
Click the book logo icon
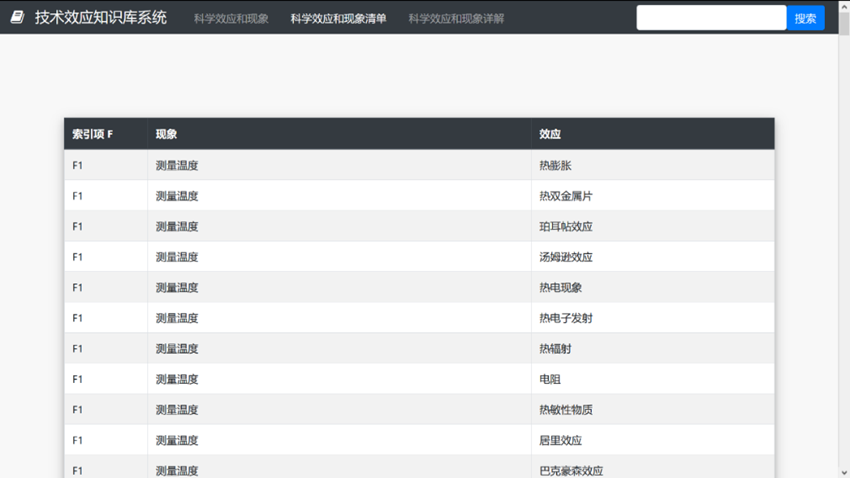coord(17,17)
